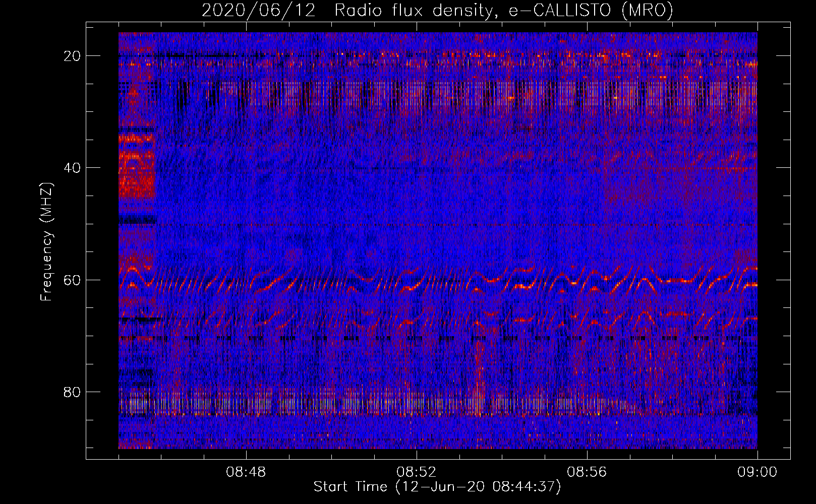Click the 09:00 time tick label
This screenshot has width=816, height=504.
tap(757, 472)
